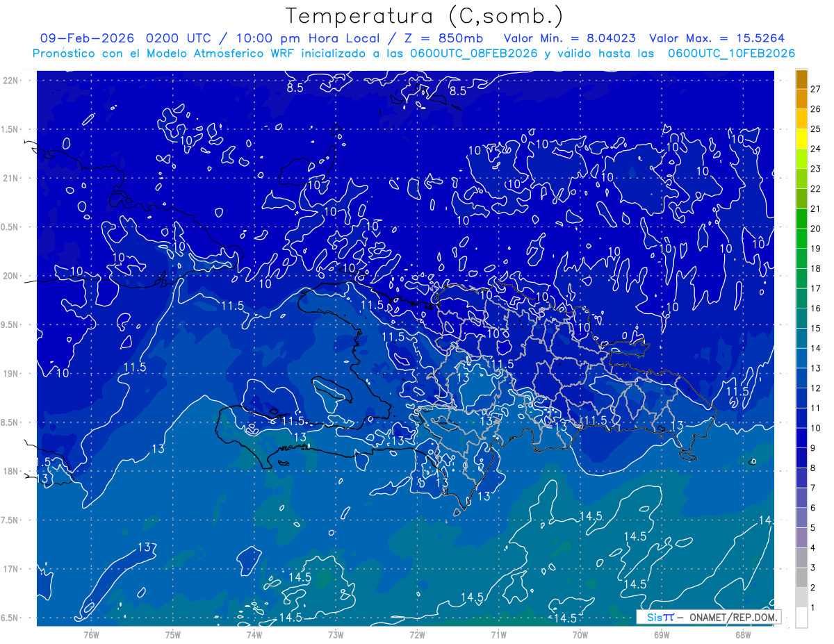Select the '09-Feb-2026' date text
The height and width of the screenshot is (644, 834).
point(88,38)
